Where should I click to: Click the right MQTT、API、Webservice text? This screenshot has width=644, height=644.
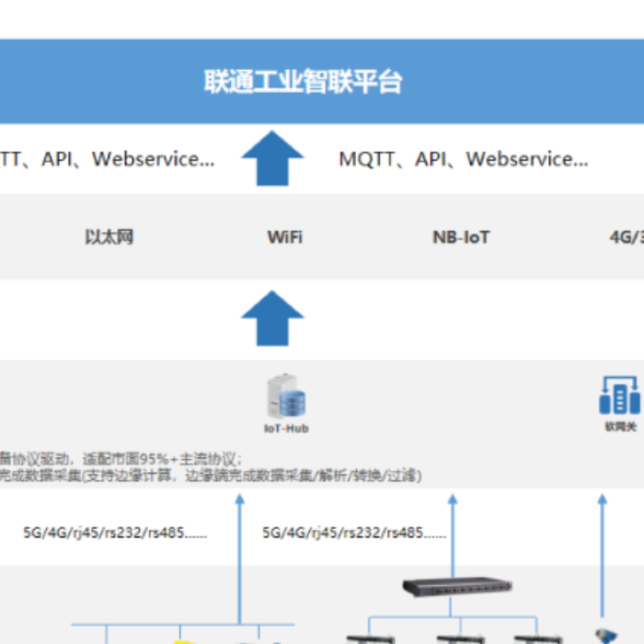pyautogui.click(x=463, y=159)
